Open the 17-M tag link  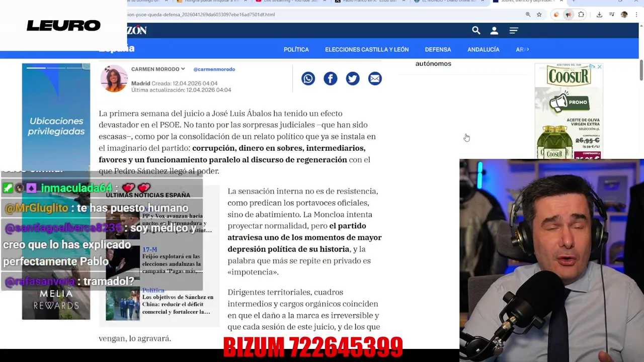click(149, 249)
